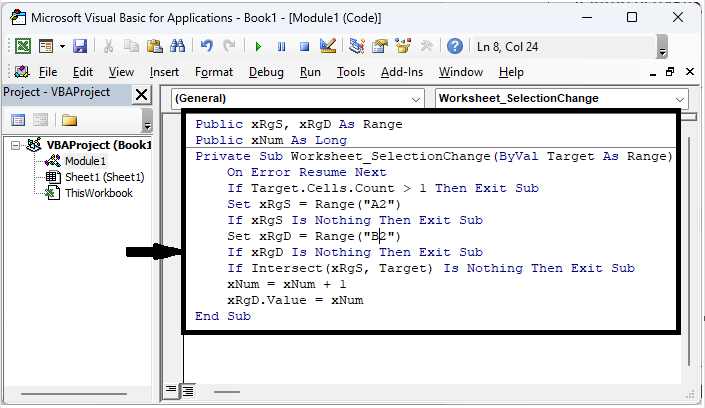Expand toolbar options overflow arrow
This screenshot has height=408, width=705.
coord(662,47)
